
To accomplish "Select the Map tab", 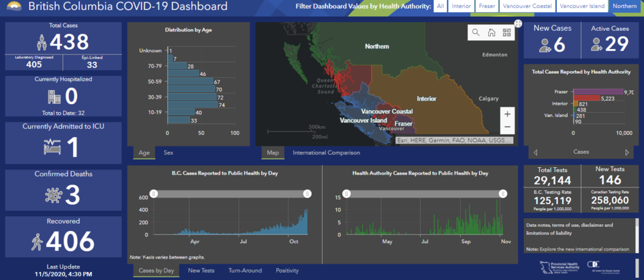I will point(273,152).
